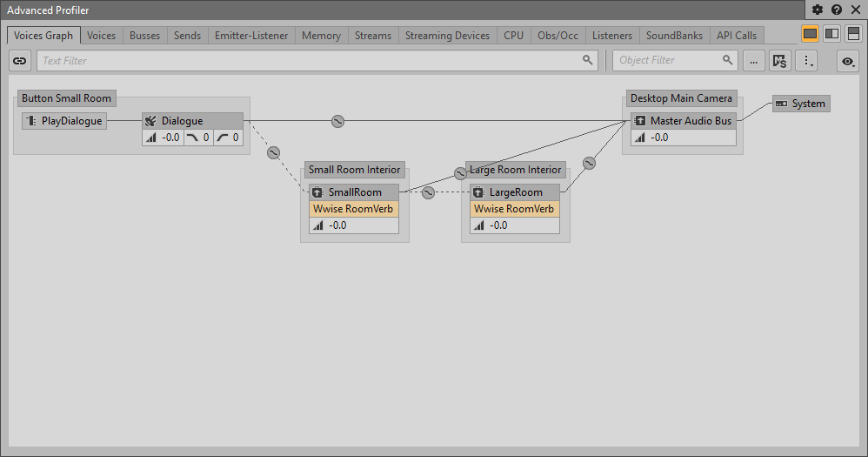The image size is (868, 457).
Task: Click into the Text Filter field
Action: click(x=309, y=61)
